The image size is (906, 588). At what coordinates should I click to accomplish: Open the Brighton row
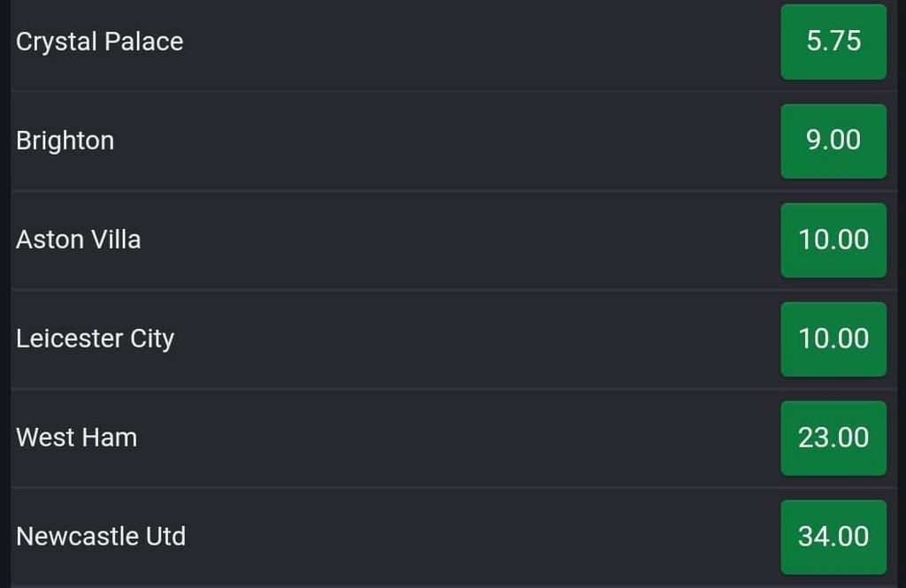click(x=398, y=141)
